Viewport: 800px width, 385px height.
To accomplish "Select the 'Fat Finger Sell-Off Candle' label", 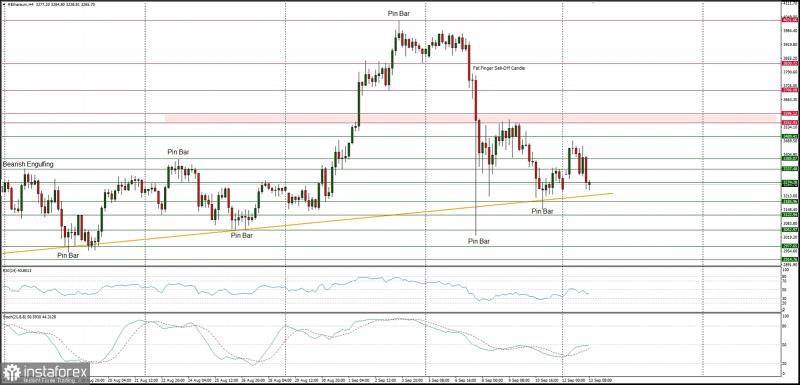I will point(498,68).
